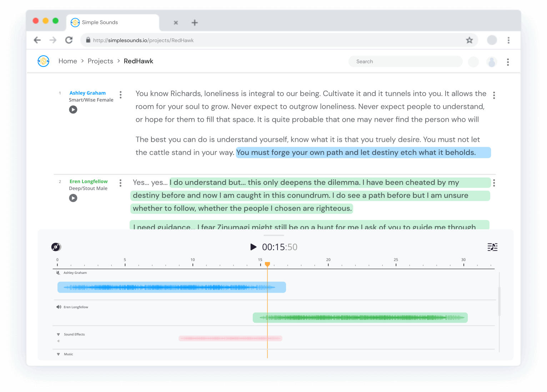This screenshot has width=547, height=392.
Task: Open Eren Longfellow voice profile
Action: (x=89, y=181)
